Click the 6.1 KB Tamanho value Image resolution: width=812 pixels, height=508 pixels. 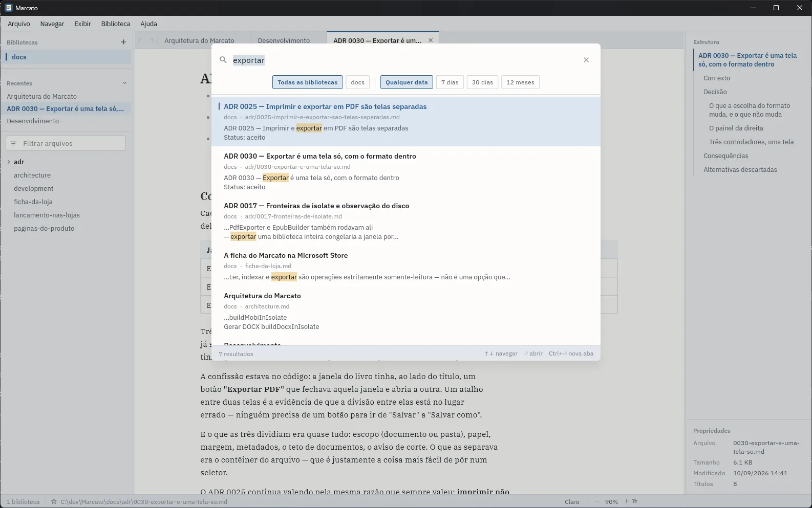point(743,462)
